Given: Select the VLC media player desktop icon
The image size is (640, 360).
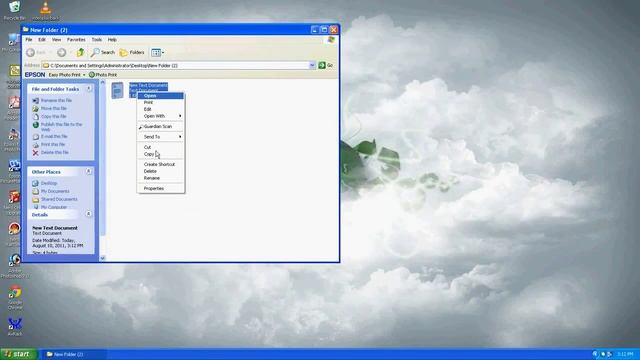Looking at the screenshot, I should pyautogui.click(x=46, y=10).
